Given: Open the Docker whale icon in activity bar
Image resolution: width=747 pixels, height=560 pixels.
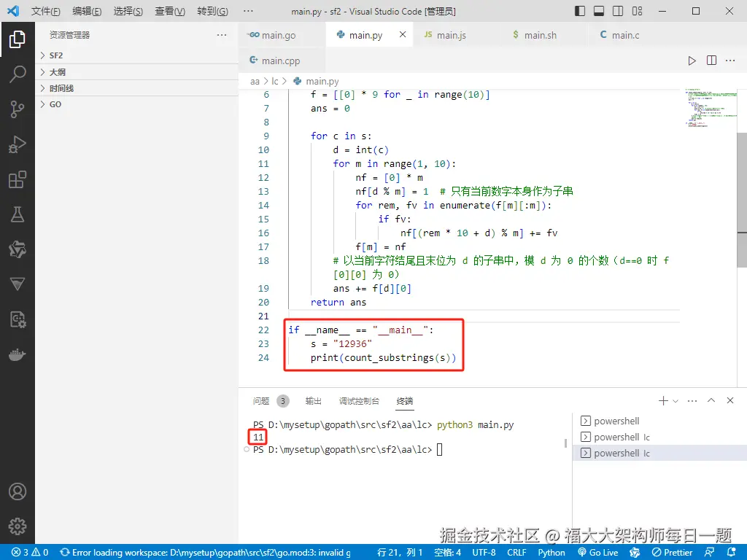Looking at the screenshot, I should click(18, 355).
